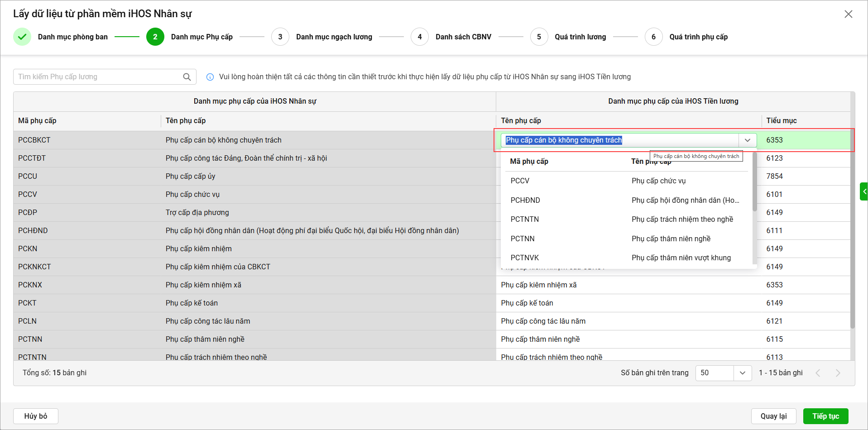Select row Trợ cấp địa phương
Viewport: 868px width, 430px height.
(x=197, y=213)
